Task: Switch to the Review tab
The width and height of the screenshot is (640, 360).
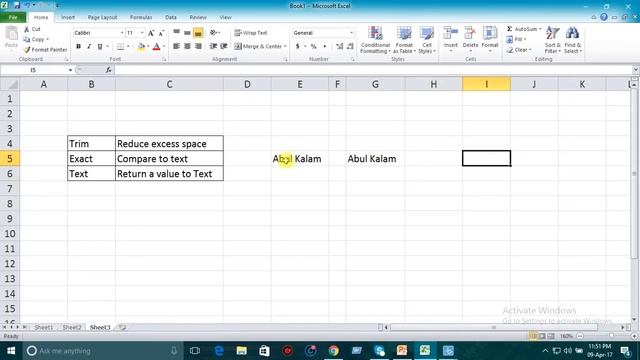Action: [198, 17]
